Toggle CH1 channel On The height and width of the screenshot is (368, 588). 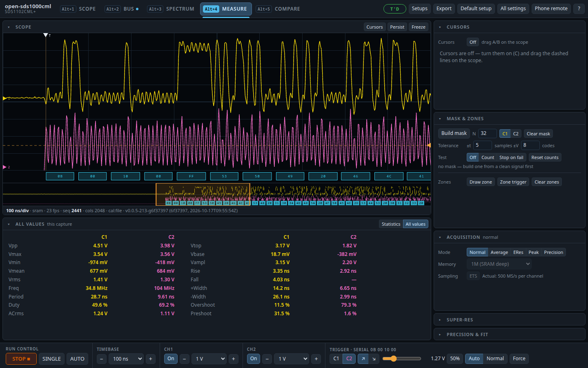171,359
